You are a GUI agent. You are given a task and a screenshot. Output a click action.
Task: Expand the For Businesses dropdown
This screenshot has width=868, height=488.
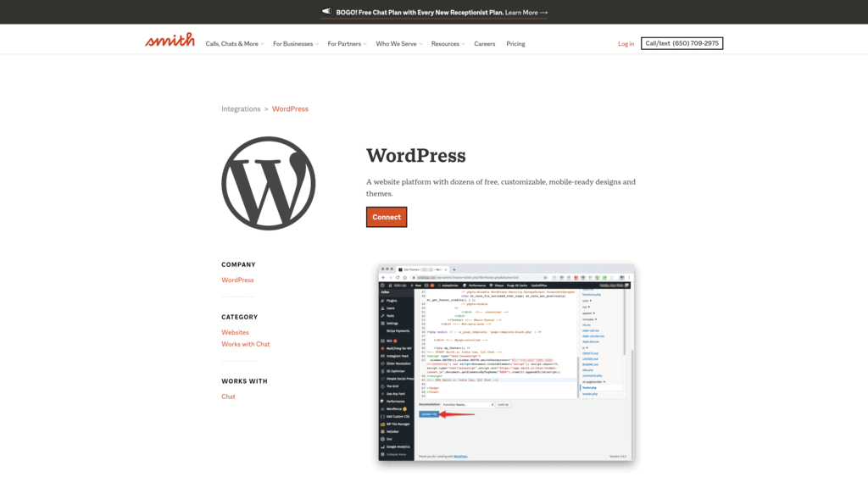click(x=296, y=44)
